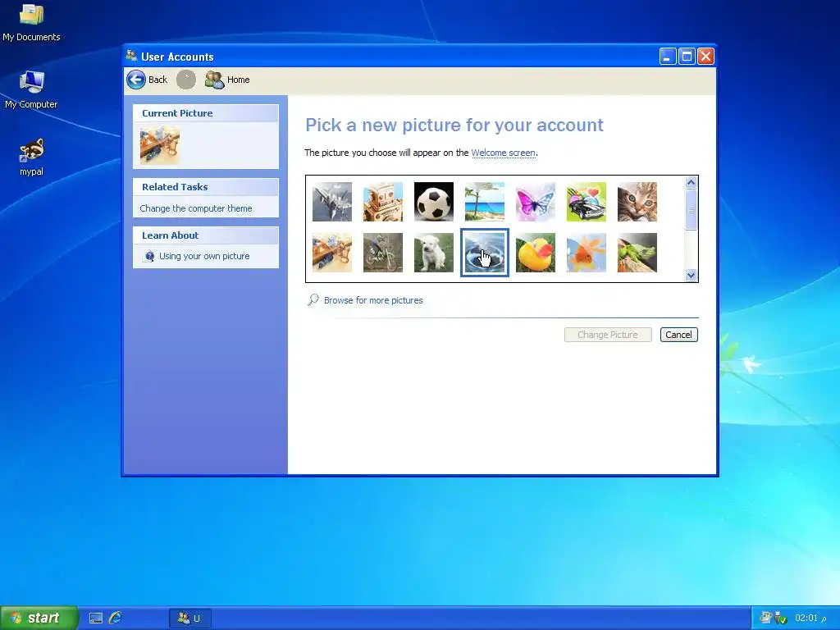The height and width of the screenshot is (630, 840).
Task: Click the Back label in toolbar
Action: pos(157,80)
